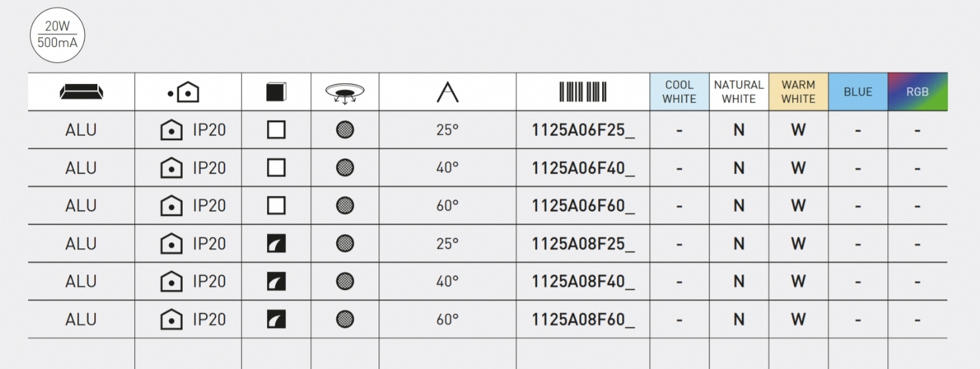Click the white square finish icon for 1125A06F25_
Screen dimensions: 980x369
coord(277,129)
